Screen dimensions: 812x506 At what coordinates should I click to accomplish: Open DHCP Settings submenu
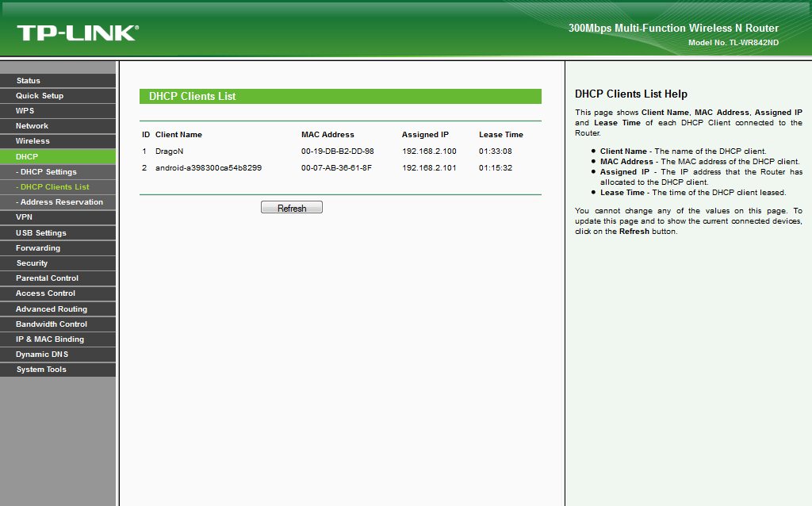(x=57, y=172)
